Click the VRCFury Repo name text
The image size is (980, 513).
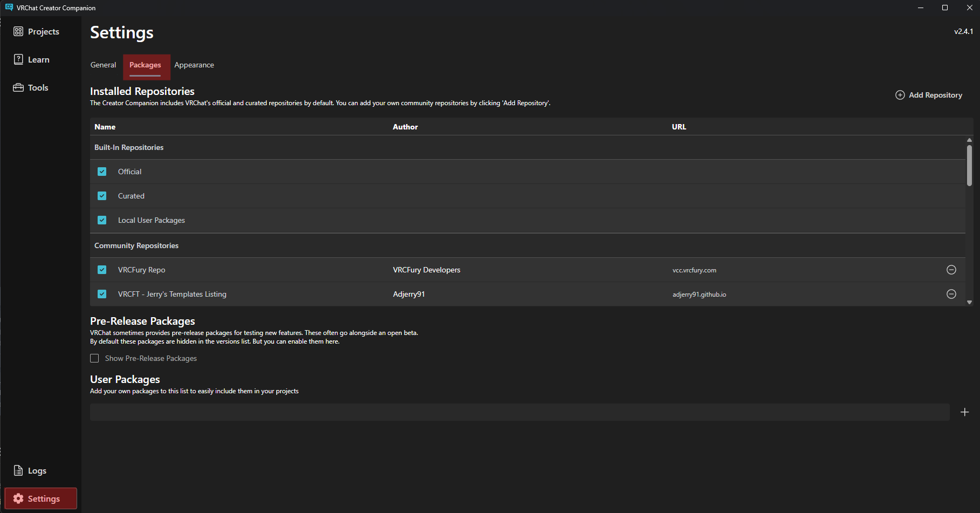pos(141,270)
